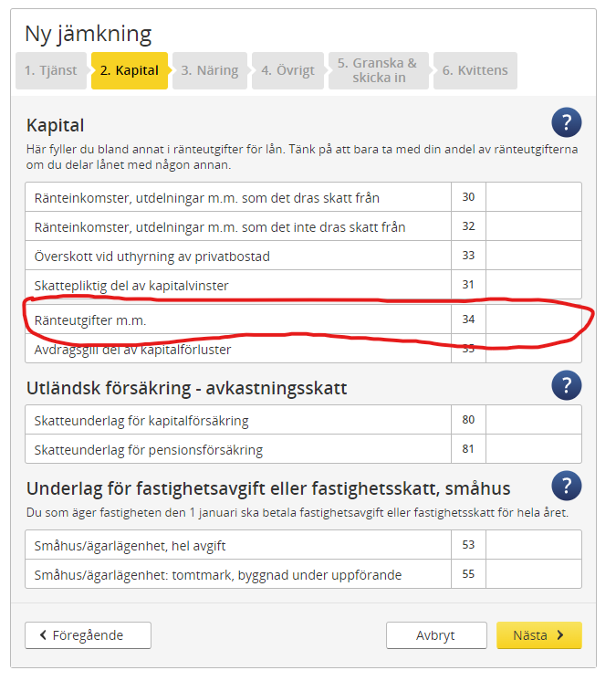616x681 pixels.
Task: Open help for the Kapital section
Action: click(566, 122)
